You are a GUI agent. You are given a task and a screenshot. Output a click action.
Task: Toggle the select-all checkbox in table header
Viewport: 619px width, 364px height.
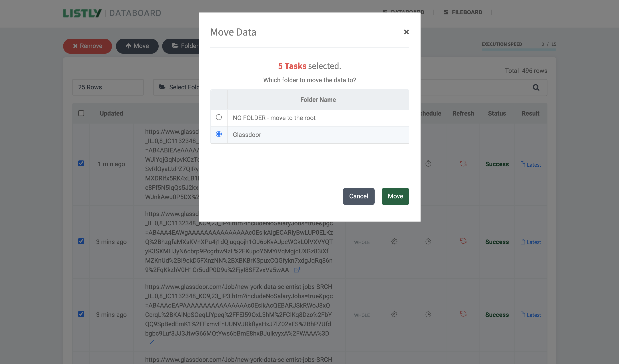click(81, 113)
